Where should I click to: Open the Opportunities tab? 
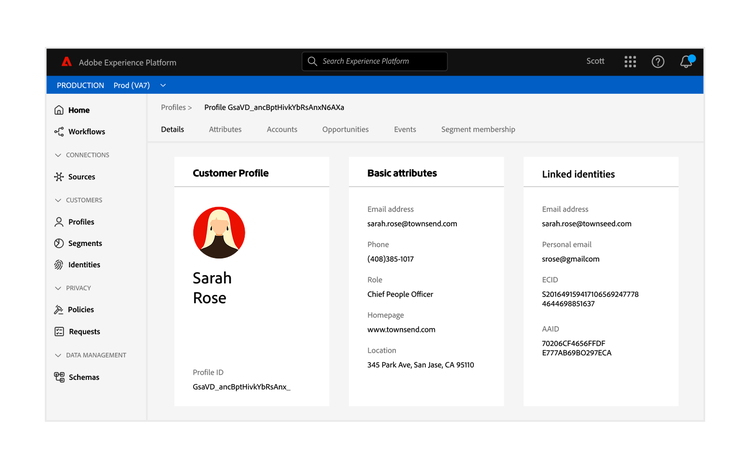click(x=345, y=129)
